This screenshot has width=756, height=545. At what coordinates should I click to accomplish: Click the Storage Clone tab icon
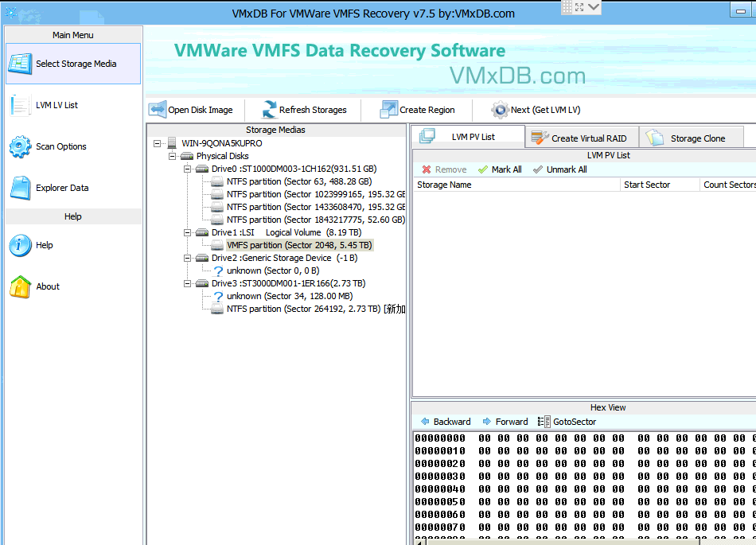pyautogui.click(x=655, y=138)
